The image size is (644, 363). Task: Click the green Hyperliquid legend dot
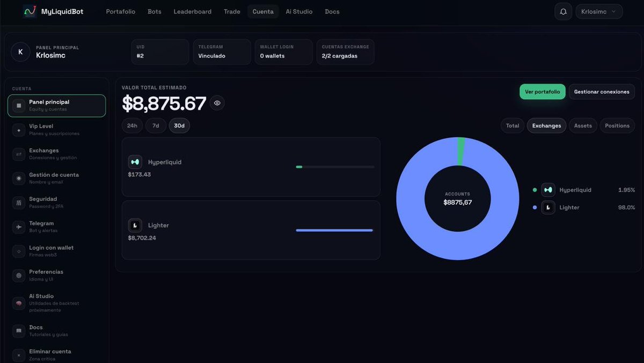pyautogui.click(x=535, y=190)
